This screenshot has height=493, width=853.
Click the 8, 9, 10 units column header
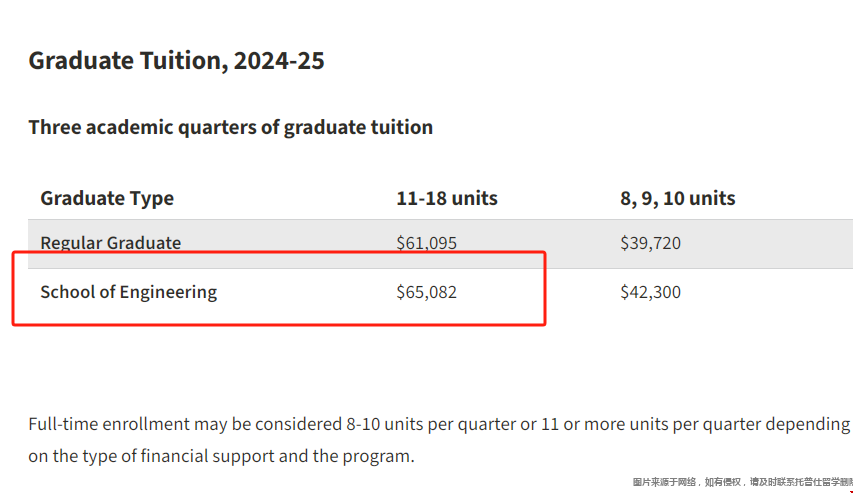(677, 199)
